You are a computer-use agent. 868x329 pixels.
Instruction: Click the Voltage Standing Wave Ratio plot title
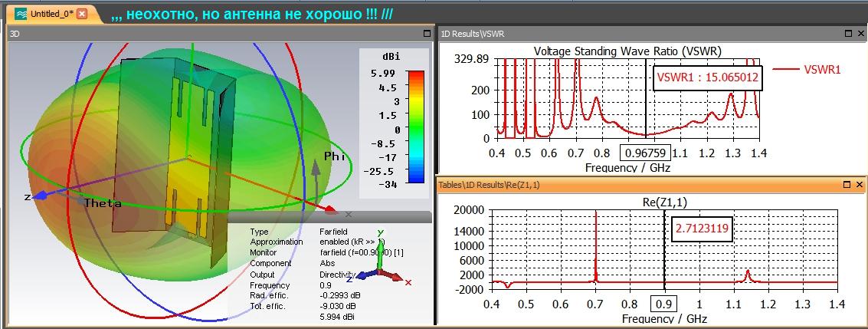coord(627,51)
